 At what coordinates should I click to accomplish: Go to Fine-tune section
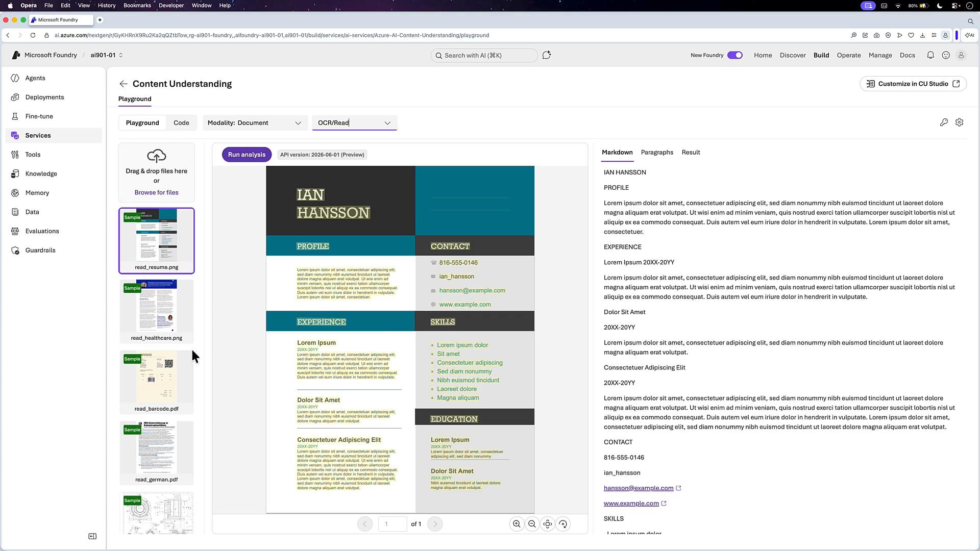tap(54, 116)
